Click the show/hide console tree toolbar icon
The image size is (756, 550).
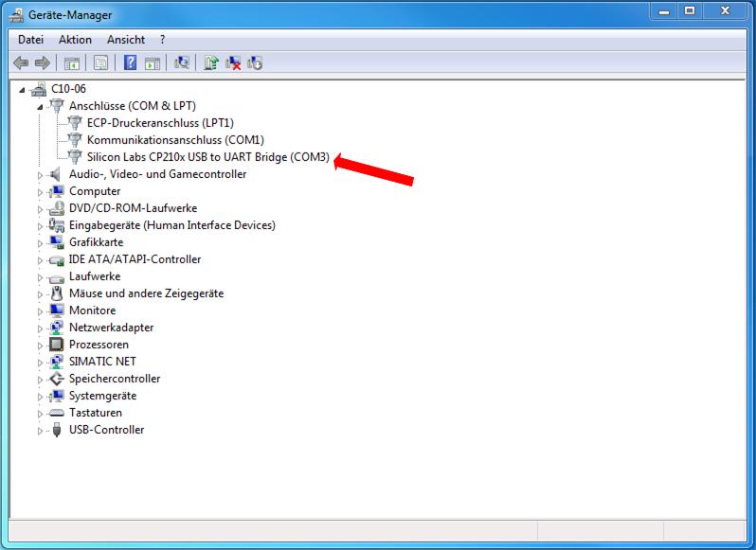point(71,63)
